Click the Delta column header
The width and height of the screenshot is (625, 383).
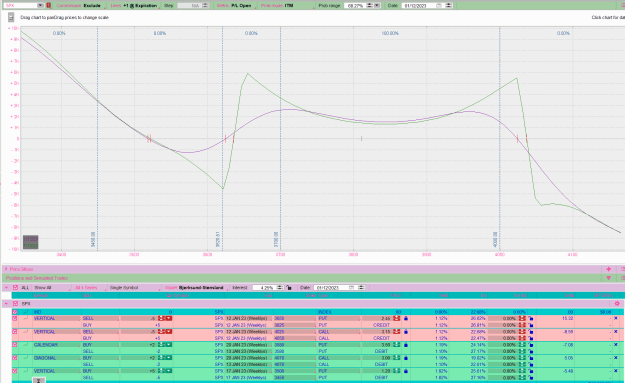pos(569,295)
